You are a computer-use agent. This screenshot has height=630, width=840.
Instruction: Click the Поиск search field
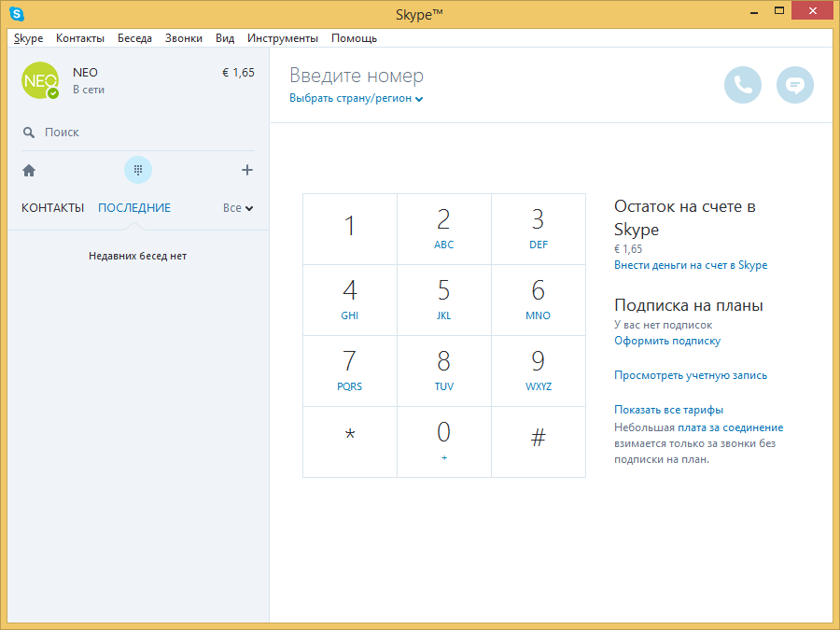click(138, 133)
